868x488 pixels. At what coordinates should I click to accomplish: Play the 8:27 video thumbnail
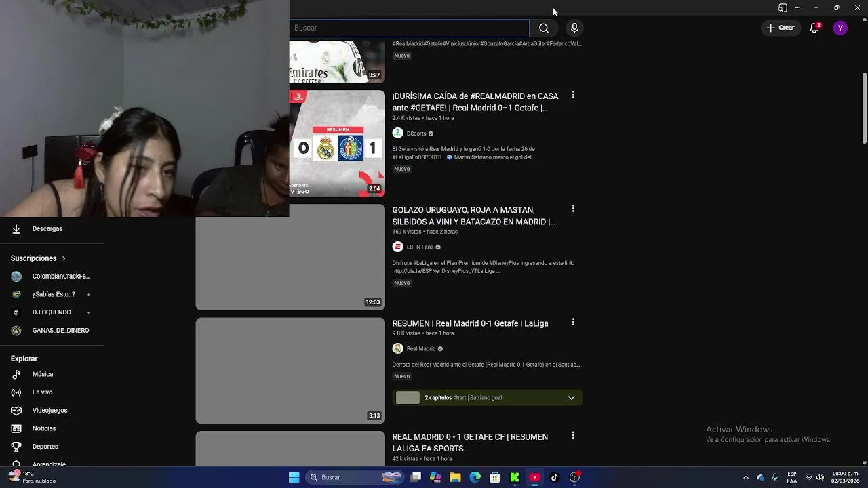337,62
